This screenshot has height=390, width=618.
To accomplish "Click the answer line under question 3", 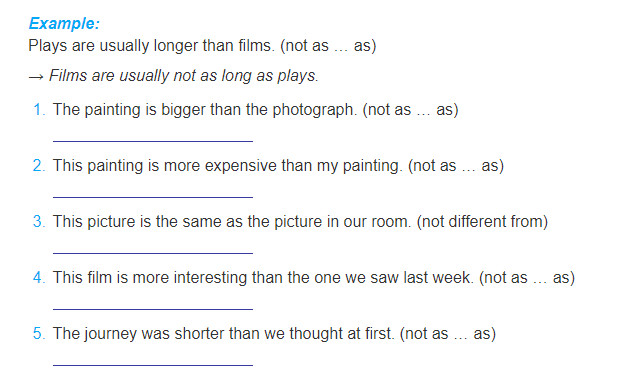I will coord(153,253).
